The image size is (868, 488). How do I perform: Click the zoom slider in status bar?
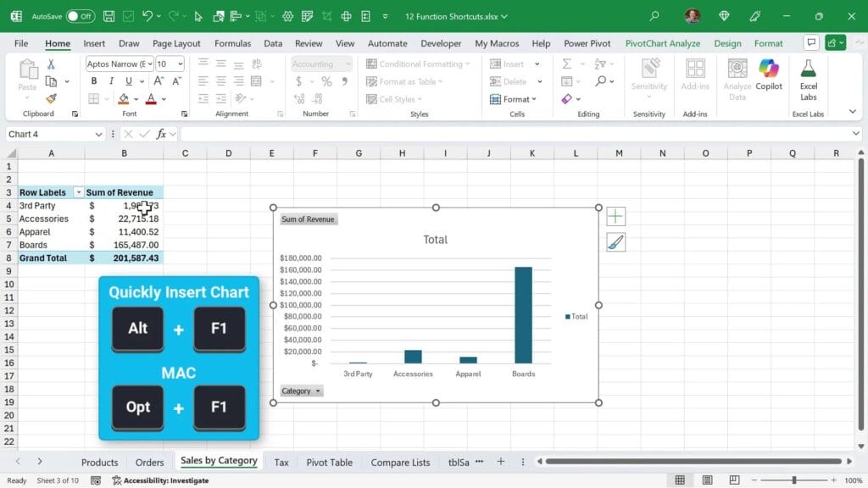[793, 480]
